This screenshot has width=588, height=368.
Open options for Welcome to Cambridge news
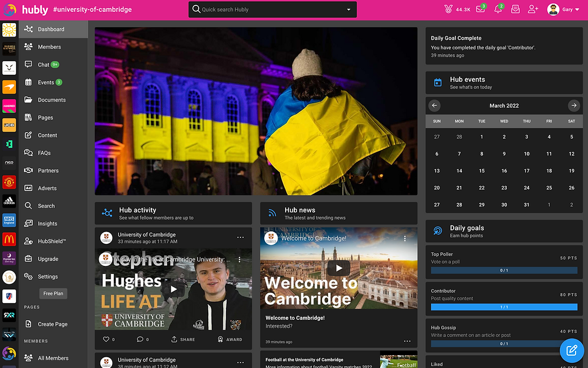[x=407, y=341]
